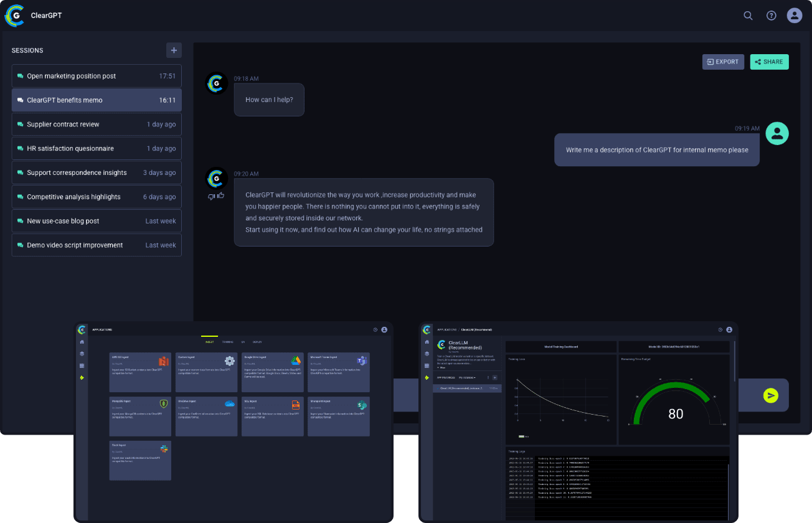The height and width of the screenshot is (523, 812).
Task: Click the Model ID text panel
Action: [x=673, y=347]
